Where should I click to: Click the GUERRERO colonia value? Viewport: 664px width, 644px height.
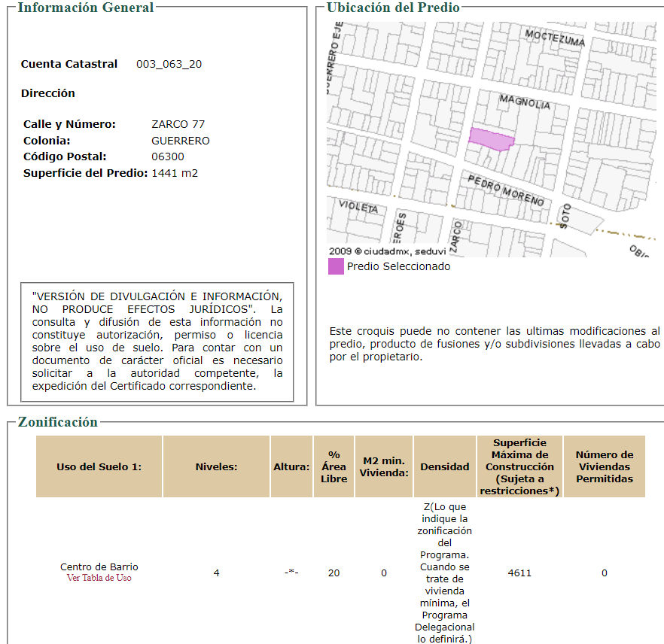[181, 141]
